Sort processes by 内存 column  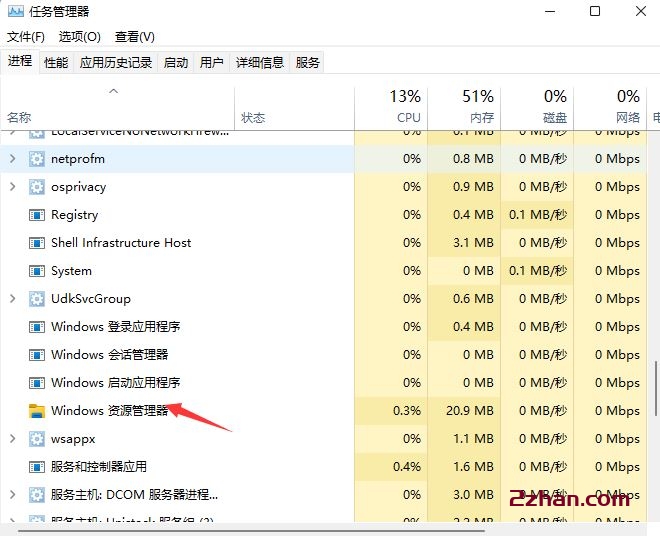(464, 109)
